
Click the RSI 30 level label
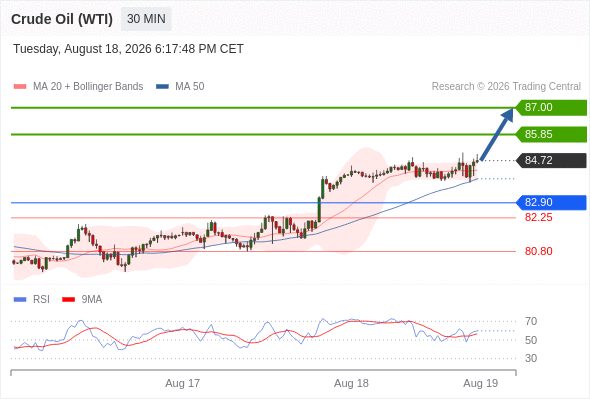[531, 358]
